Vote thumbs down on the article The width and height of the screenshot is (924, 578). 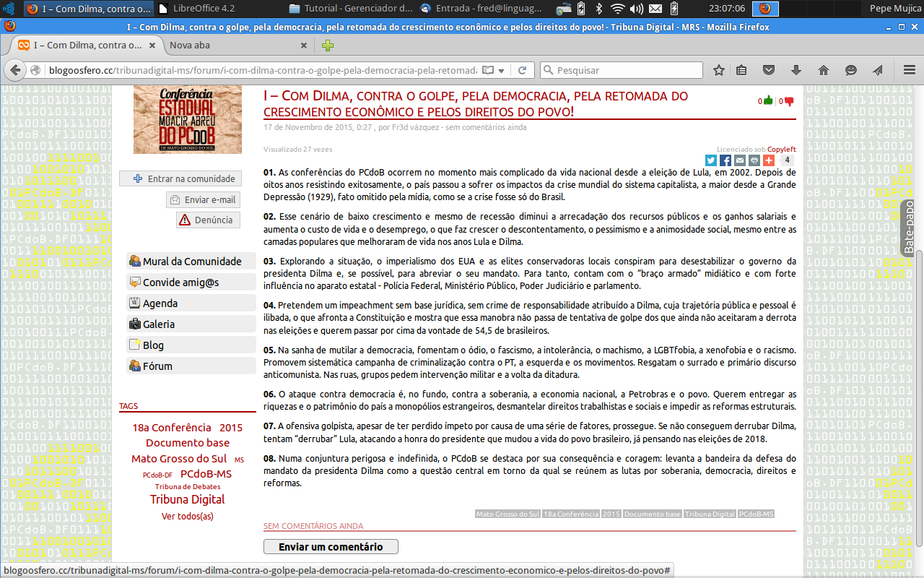coord(789,101)
